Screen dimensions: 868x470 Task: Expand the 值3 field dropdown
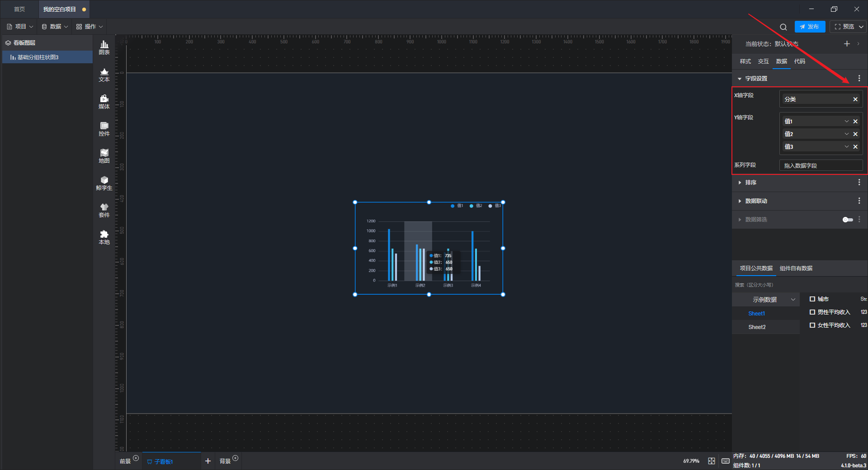tap(847, 147)
